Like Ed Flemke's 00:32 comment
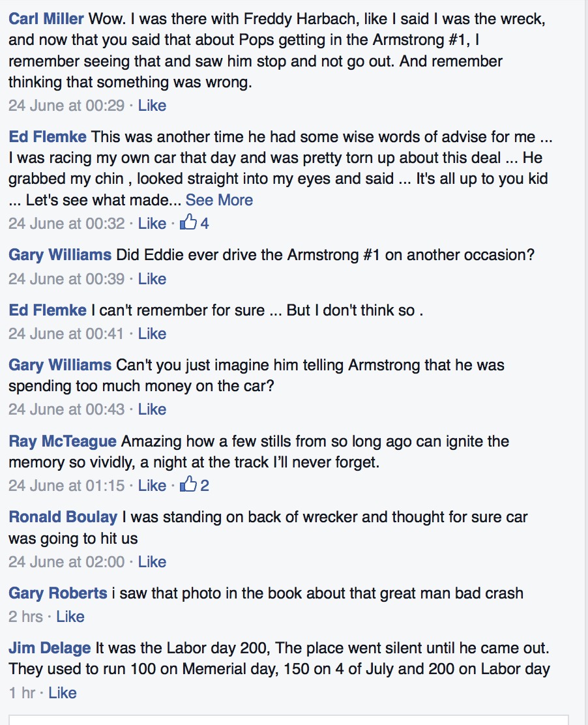This screenshot has height=725, width=588. pos(152,224)
